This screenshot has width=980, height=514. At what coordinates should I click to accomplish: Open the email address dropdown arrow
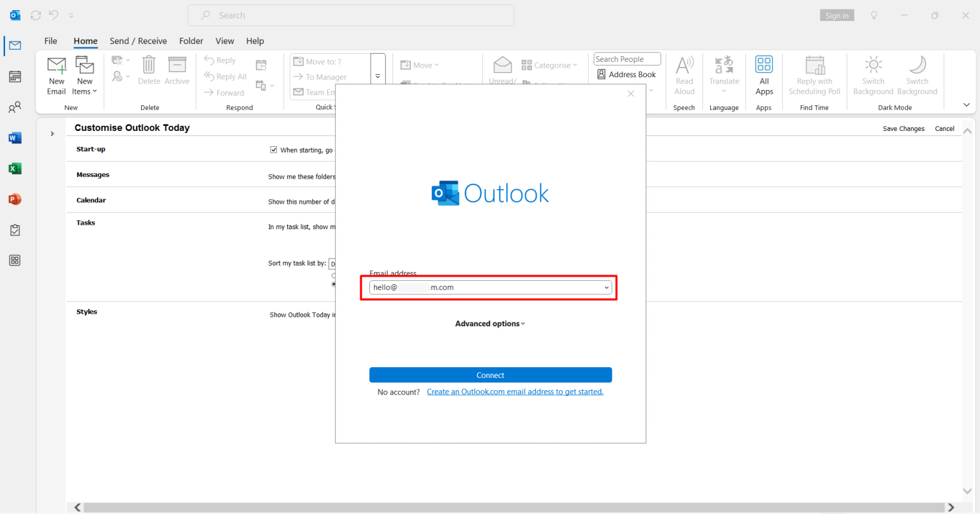pos(606,287)
